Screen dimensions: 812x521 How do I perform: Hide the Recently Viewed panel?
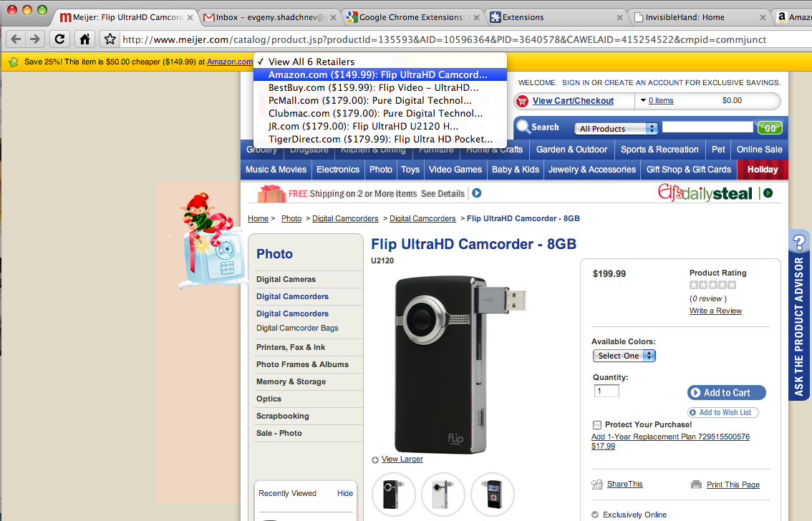coord(345,493)
